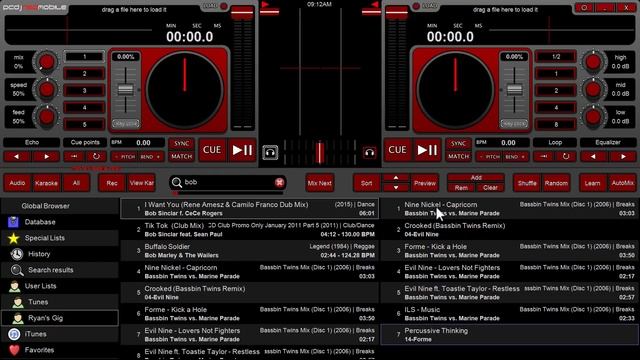The height and width of the screenshot is (360, 640).
Task: Select next Equalizer mode arrow
Action: pos(623,156)
